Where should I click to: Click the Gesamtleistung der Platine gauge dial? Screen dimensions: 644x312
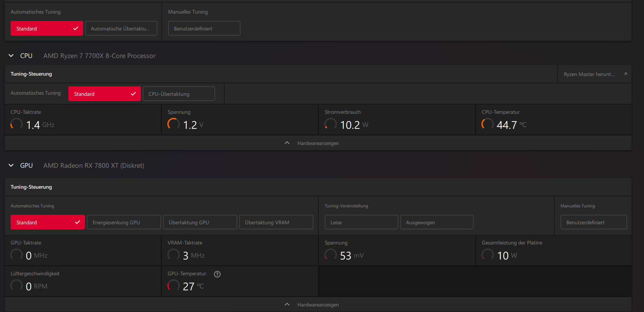point(487,255)
